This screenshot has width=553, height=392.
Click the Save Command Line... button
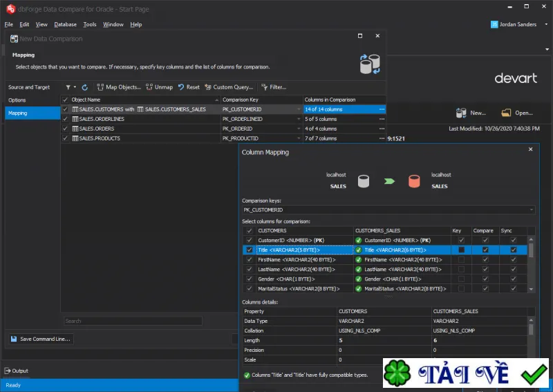41,339
